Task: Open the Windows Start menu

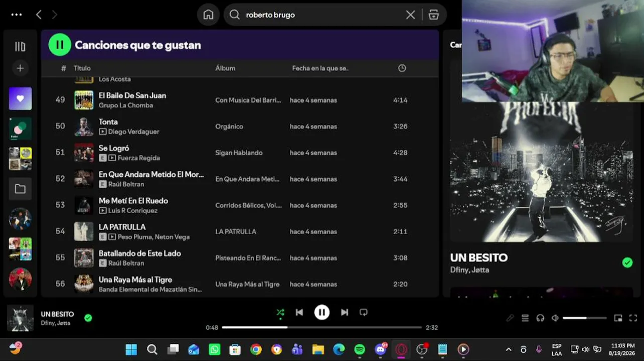Action: point(131,349)
